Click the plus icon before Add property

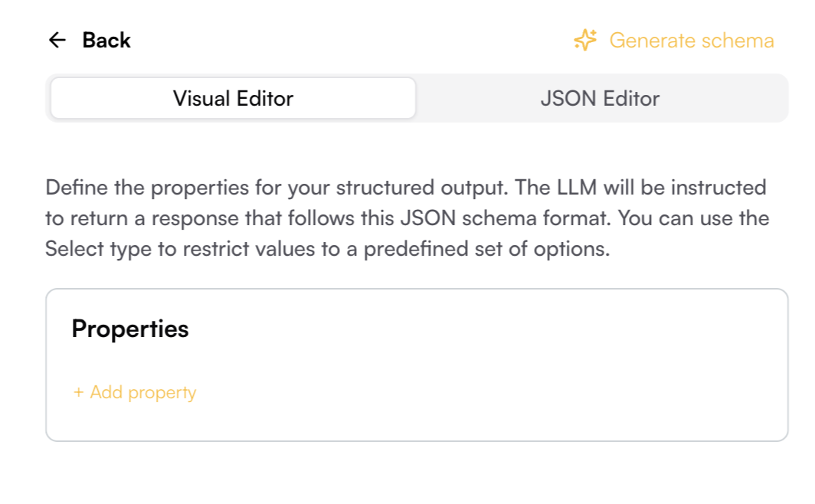point(78,392)
